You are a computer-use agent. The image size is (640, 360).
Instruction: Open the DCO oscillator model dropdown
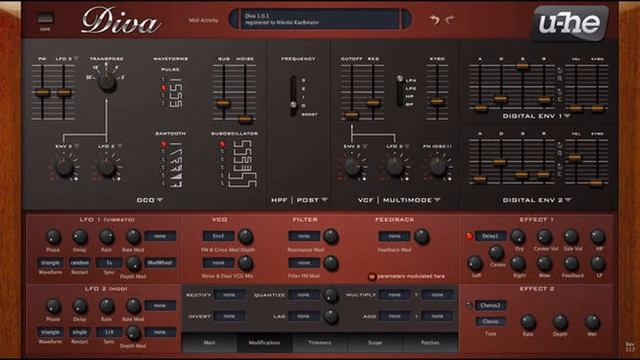pos(150,200)
